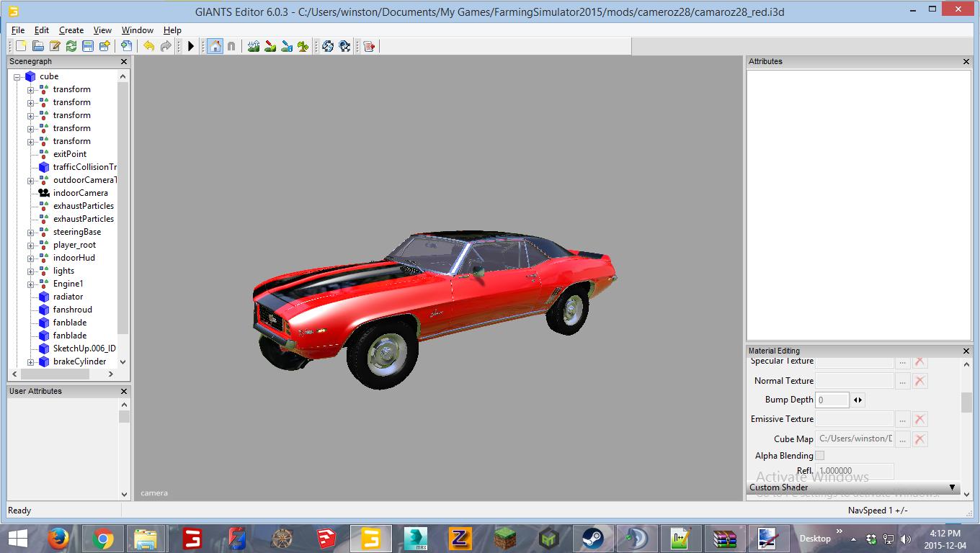This screenshot has height=553, width=980.
Task: Click the green reload file icon
Action: click(x=71, y=46)
